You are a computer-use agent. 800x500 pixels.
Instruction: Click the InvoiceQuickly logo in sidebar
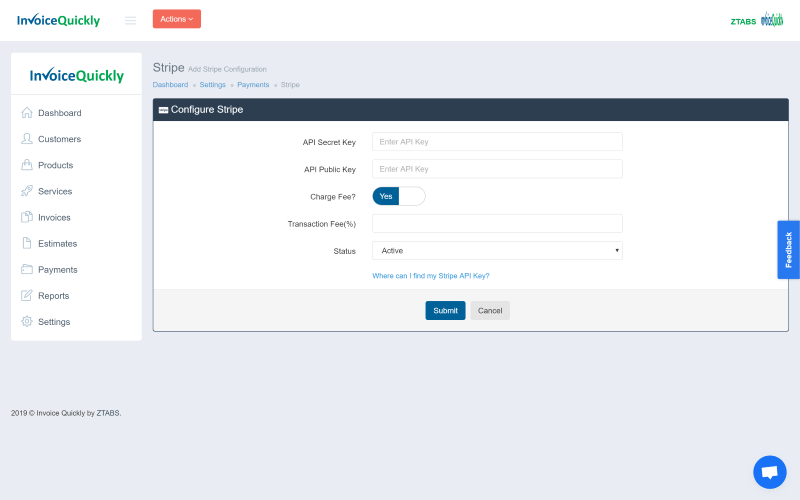(77, 76)
